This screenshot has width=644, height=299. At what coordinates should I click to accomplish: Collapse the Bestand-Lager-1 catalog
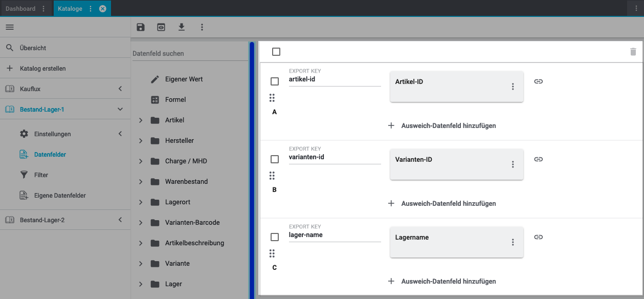pos(120,110)
